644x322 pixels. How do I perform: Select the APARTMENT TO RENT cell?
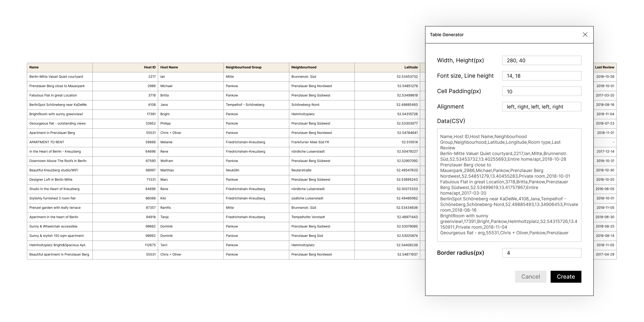point(60,142)
